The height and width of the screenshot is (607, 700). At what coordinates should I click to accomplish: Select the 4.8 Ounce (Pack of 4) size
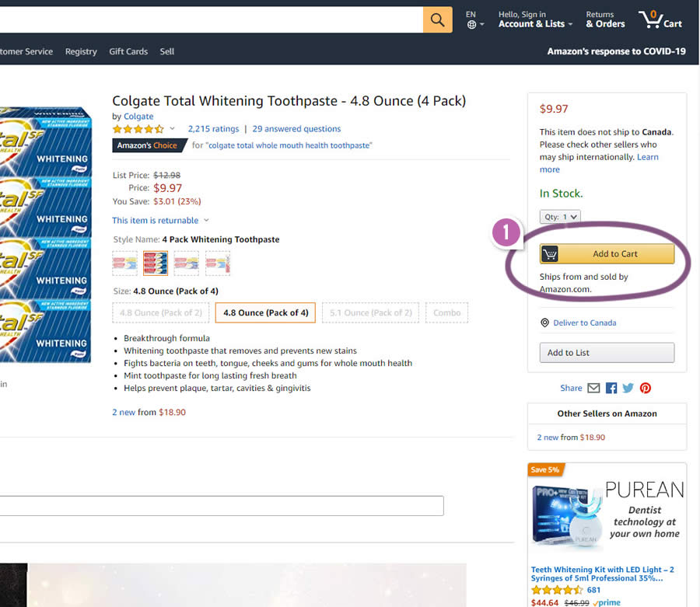click(x=265, y=312)
